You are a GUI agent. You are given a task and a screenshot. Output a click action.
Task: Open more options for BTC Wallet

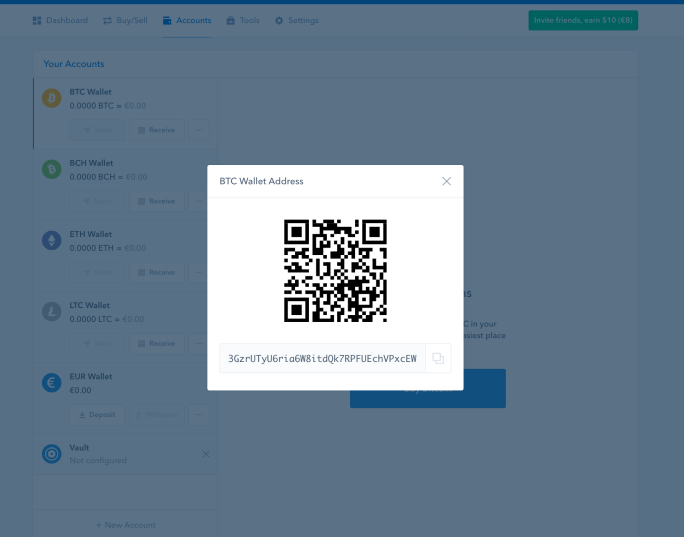coord(199,130)
